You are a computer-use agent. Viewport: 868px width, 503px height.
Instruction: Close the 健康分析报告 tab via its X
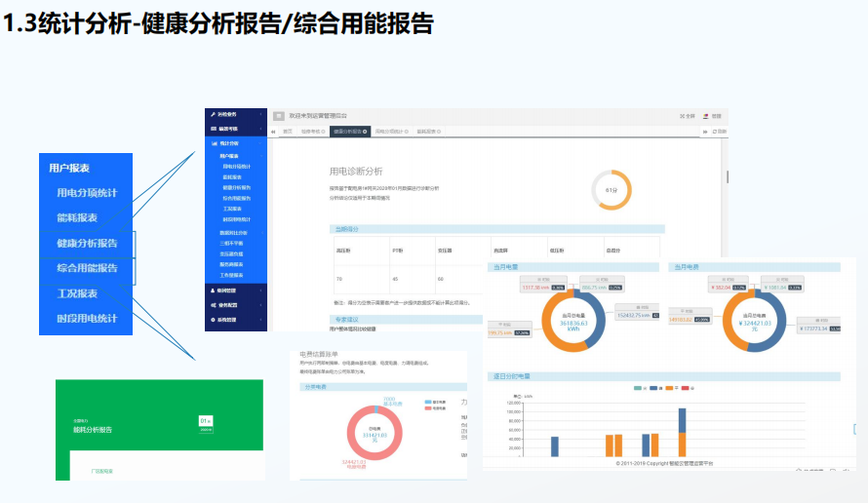pos(366,131)
